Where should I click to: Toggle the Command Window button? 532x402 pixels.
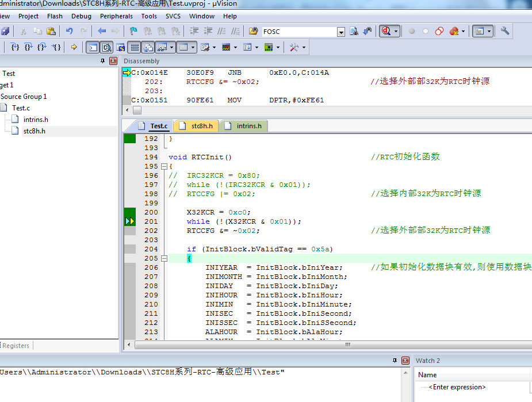point(93,48)
